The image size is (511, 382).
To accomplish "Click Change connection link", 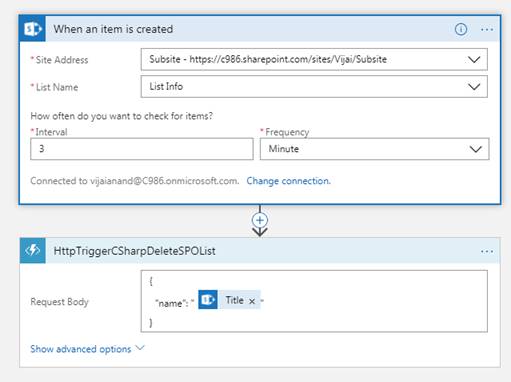I will coord(288,181).
